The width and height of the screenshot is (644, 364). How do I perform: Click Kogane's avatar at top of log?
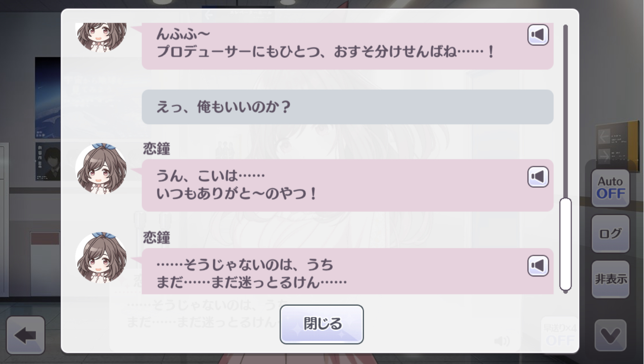coord(102,37)
